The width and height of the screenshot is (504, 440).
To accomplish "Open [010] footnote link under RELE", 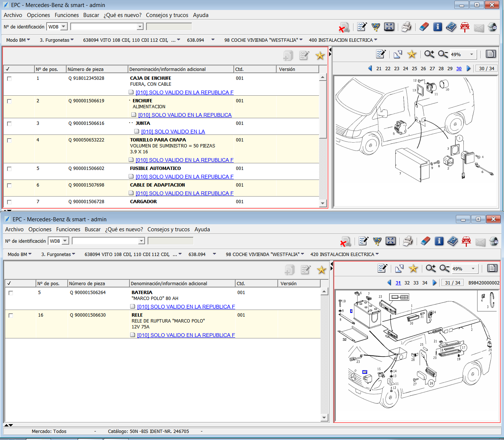I will (x=186, y=335).
